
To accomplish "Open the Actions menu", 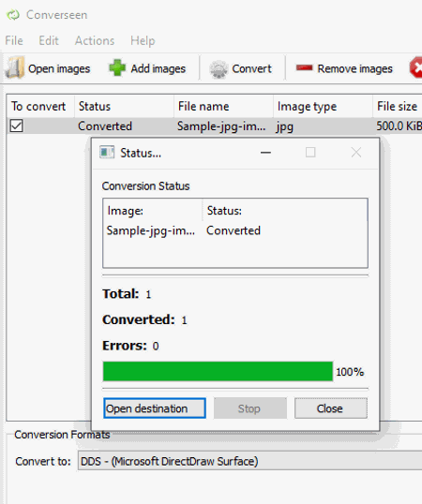I will coord(95,41).
